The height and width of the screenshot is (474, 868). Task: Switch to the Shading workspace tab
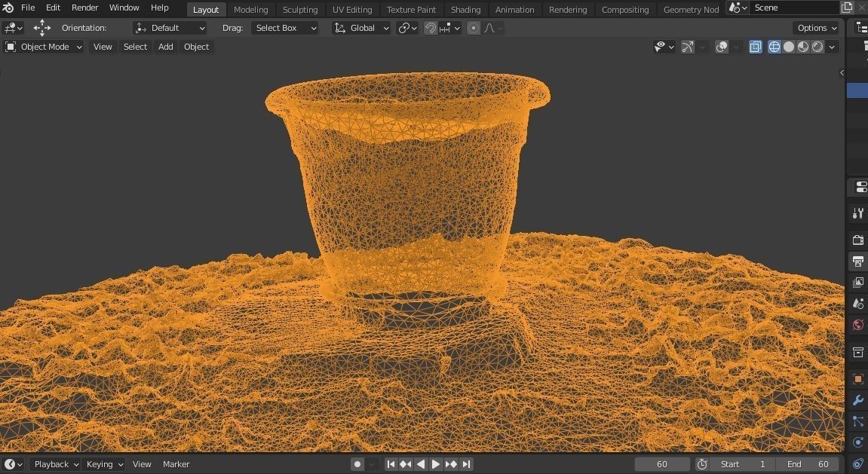465,9
